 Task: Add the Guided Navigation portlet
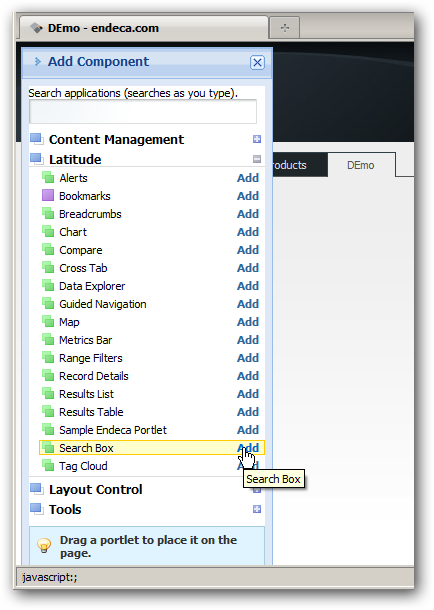click(248, 304)
